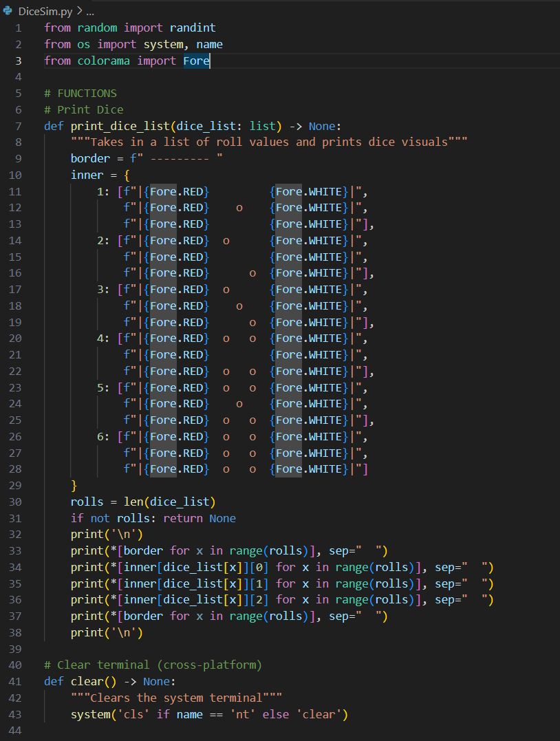Viewport: 560px width, 741px height.
Task: Click the highlighted 'Fore' in the import line
Action: click(x=196, y=61)
